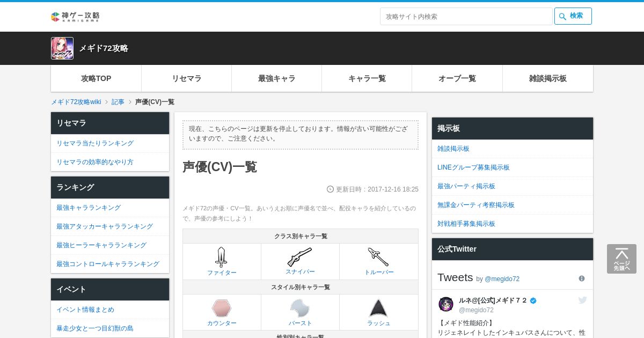Screen dimensions: 644x338
Task: Select the Counter style hexagon icon
Action: (221, 308)
